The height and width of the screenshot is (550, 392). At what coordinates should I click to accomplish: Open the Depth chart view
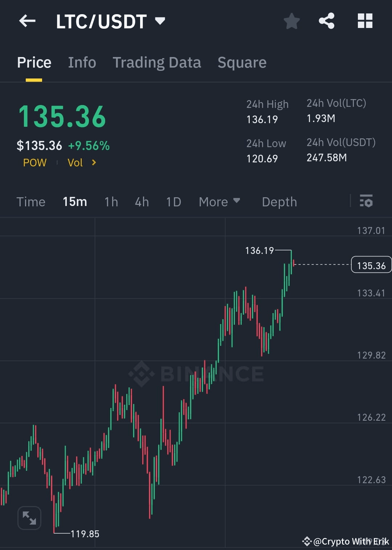279,202
